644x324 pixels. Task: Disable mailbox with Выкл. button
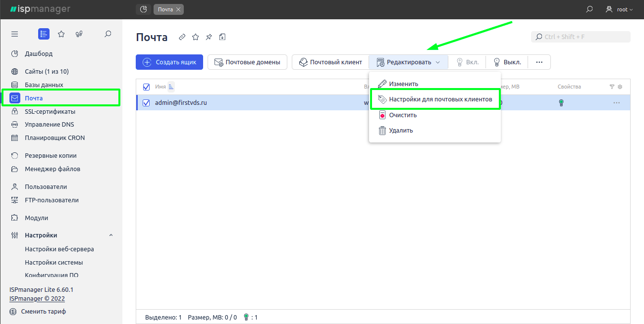(507, 62)
